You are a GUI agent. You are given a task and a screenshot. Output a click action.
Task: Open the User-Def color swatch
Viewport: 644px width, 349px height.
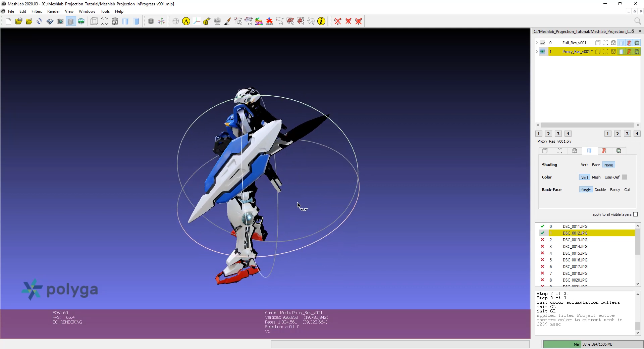coord(624,177)
